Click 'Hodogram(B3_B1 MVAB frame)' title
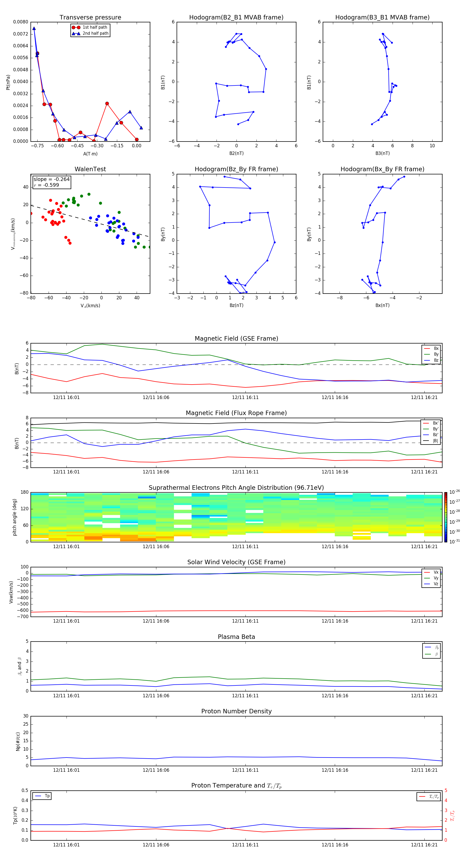The height and width of the screenshot is (868, 473). [x=382, y=18]
